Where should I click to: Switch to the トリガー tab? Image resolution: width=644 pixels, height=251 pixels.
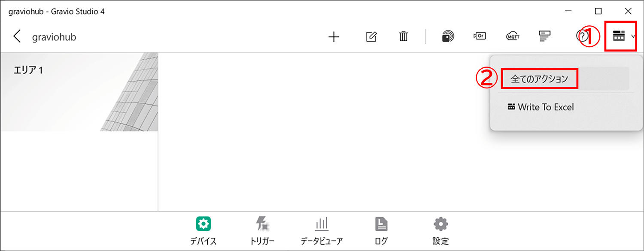pos(262,231)
